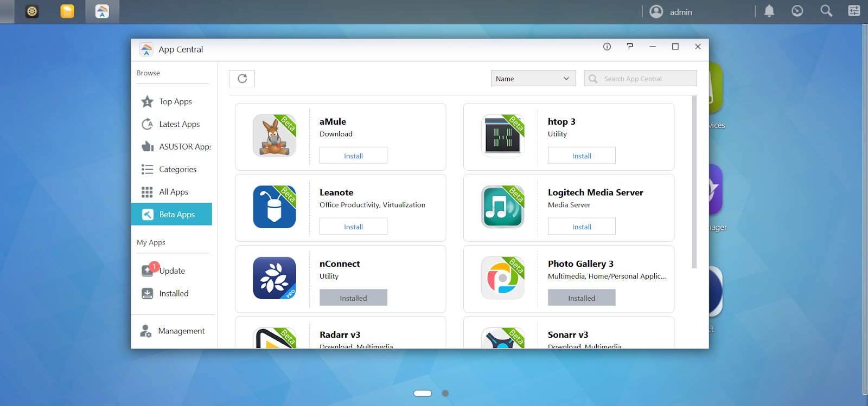Click the yellow note icon in taskbar
This screenshot has height=406, width=868.
(x=67, y=11)
